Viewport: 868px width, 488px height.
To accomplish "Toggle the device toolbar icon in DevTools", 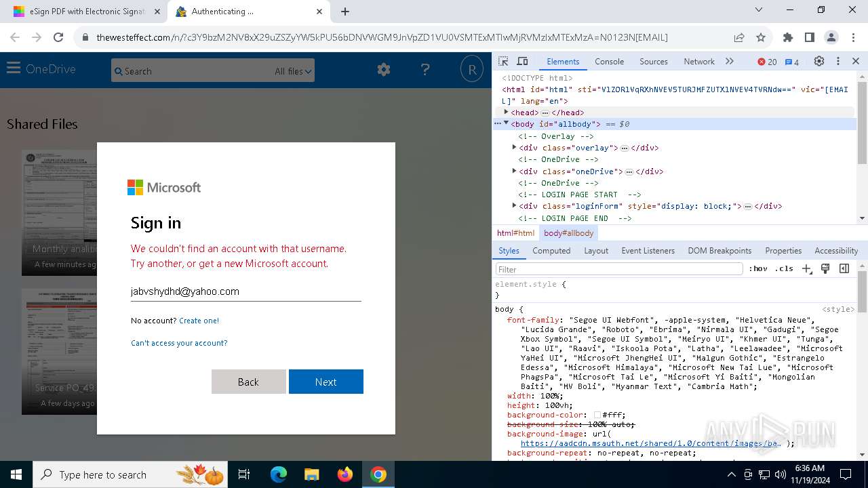I will (x=522, y=61).
